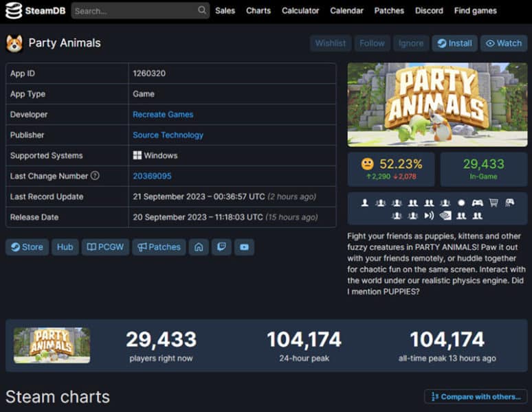Open Compare with others selector

pos(476,396)
